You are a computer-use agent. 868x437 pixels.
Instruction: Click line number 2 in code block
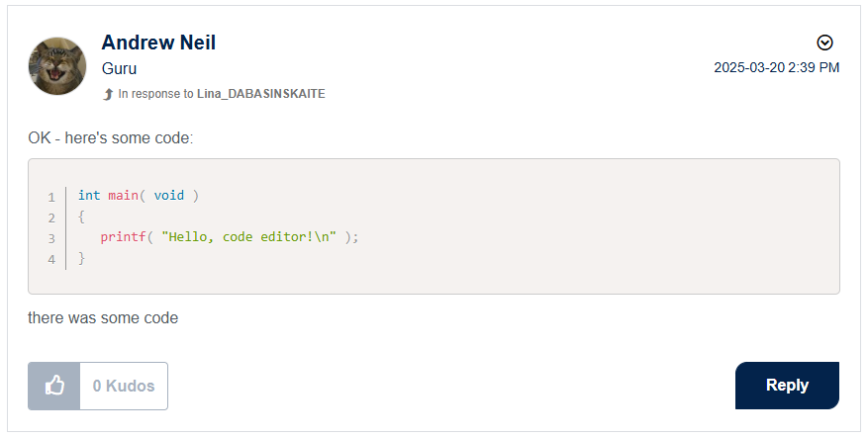point(51,218)
